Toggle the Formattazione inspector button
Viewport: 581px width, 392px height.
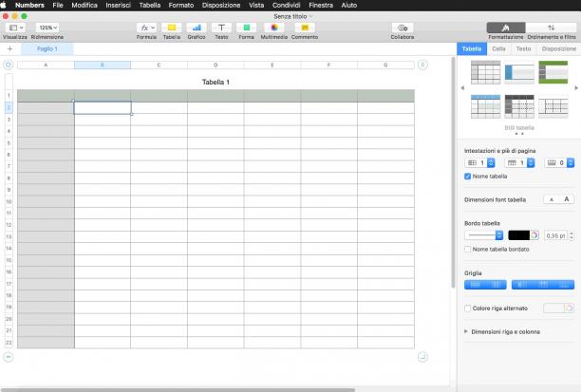pyautogui.click(x=506, y=28)
